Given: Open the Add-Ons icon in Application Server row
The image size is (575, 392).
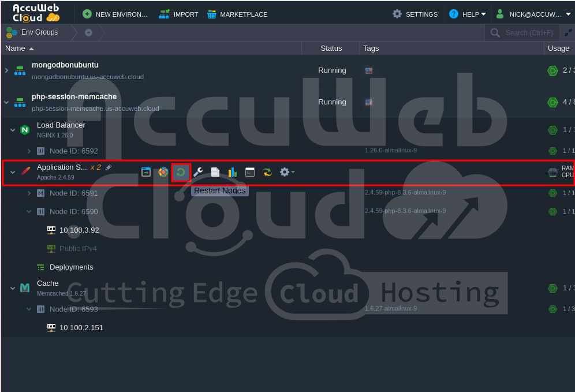Looking at the screenshot, I should click(163, 172).
